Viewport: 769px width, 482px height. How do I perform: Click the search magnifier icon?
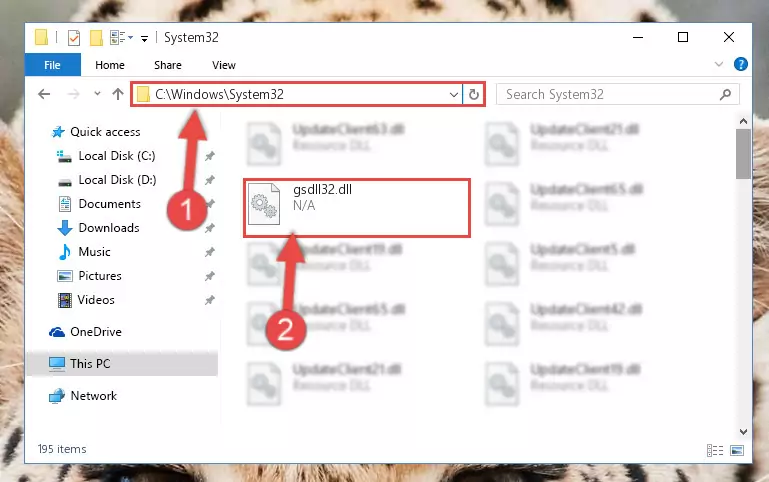coord(725,94)
